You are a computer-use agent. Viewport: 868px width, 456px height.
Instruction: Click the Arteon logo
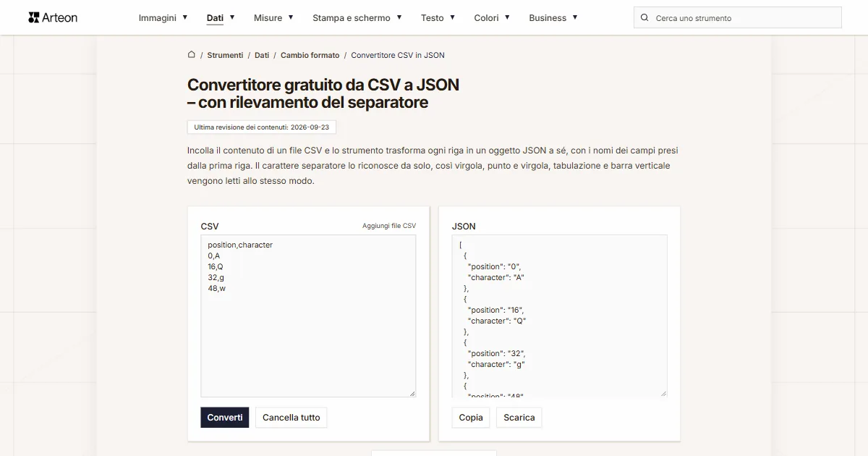[x=53, y=17]
